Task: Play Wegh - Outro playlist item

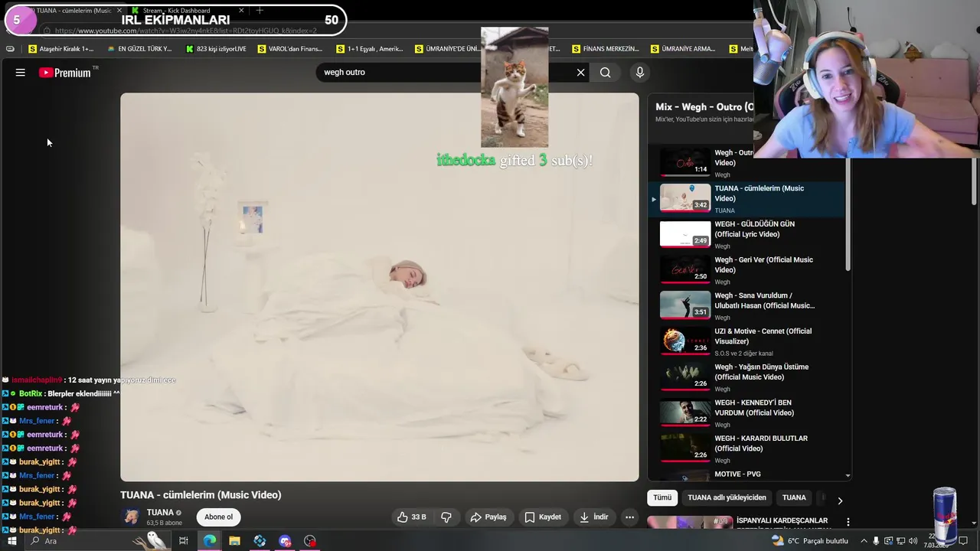Action: pyautogui.click(x=746, y=162)
